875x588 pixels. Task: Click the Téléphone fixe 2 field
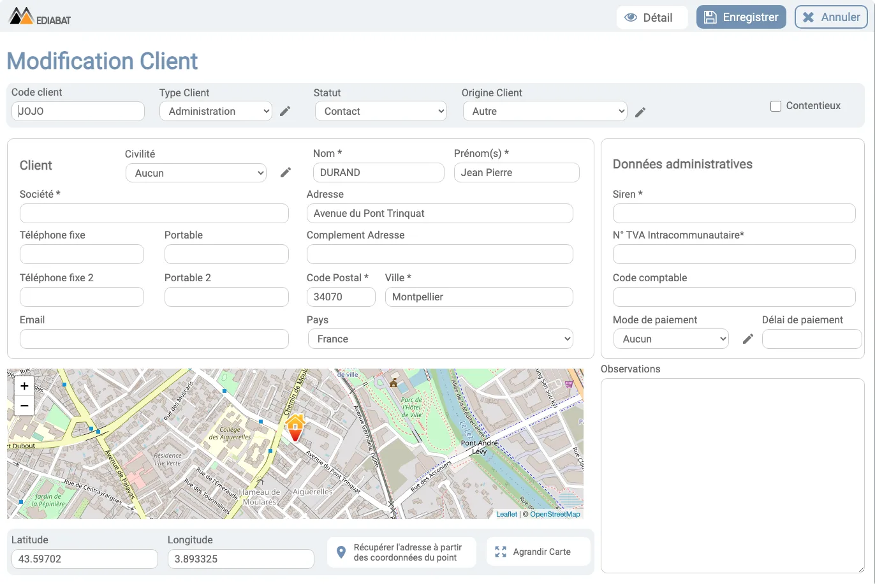82,297
